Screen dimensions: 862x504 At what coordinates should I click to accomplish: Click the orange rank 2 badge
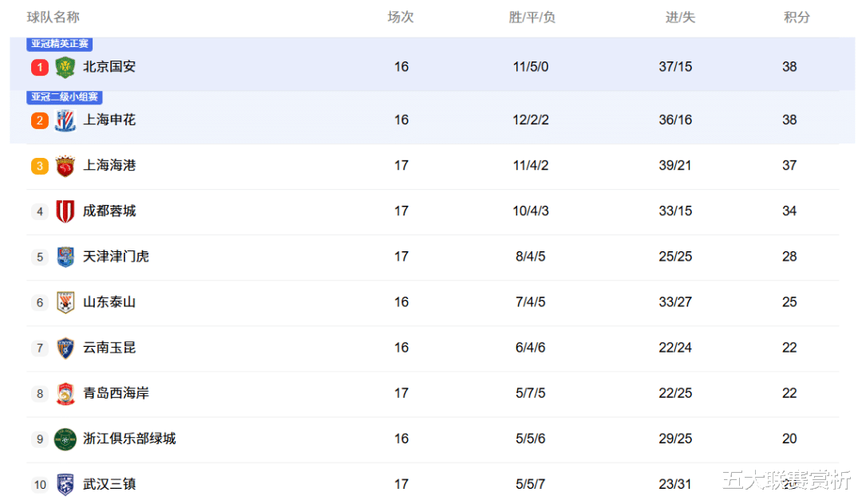pos(40,120)
